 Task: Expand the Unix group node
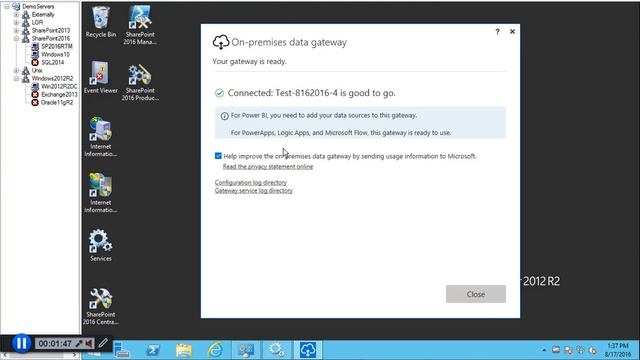click(x=16, y=70)
